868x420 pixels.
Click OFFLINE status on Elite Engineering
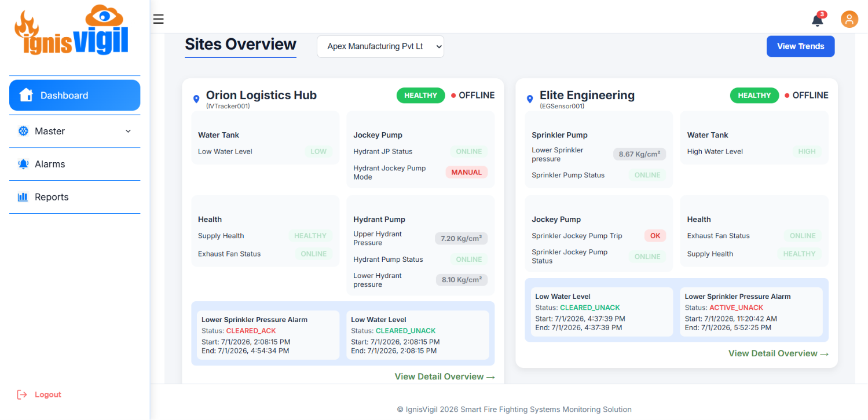tap(807, 95)
